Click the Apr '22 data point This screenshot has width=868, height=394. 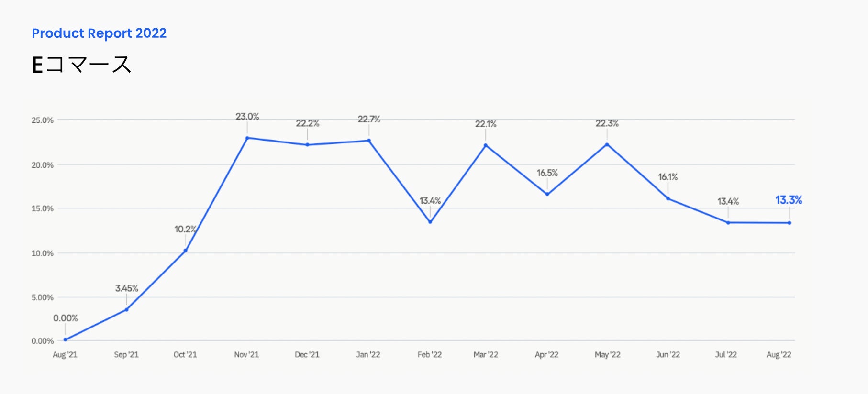[547, 194]
